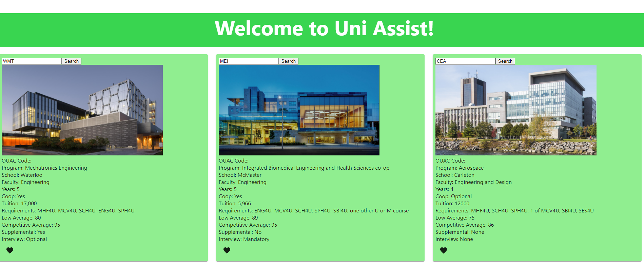Image resolution: width=644 pixels, height=264 pixels.
Task: Click Search next to the WMT field
Action: (x=72, y=61)
